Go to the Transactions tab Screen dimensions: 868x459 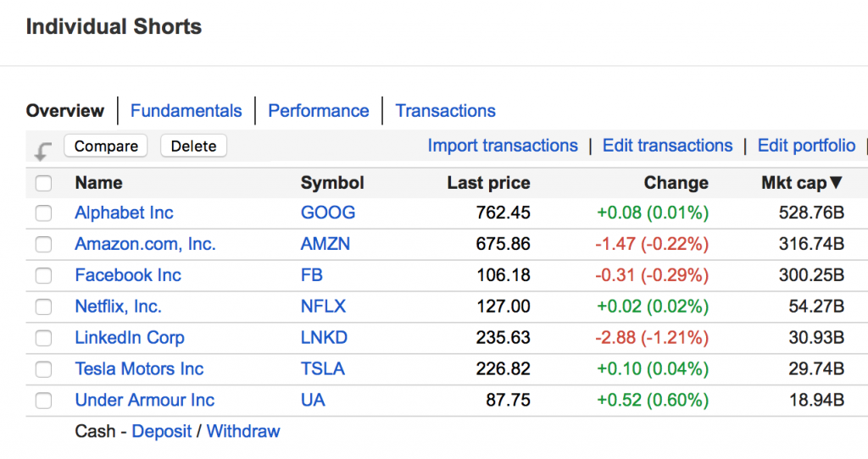click(446, 111)
